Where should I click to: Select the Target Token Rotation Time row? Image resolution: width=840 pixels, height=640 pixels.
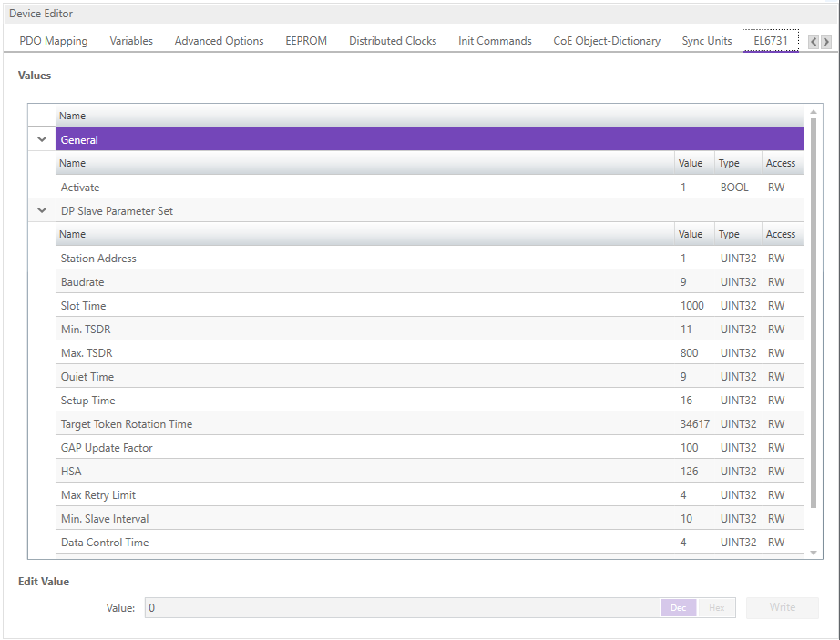point(364,424)
